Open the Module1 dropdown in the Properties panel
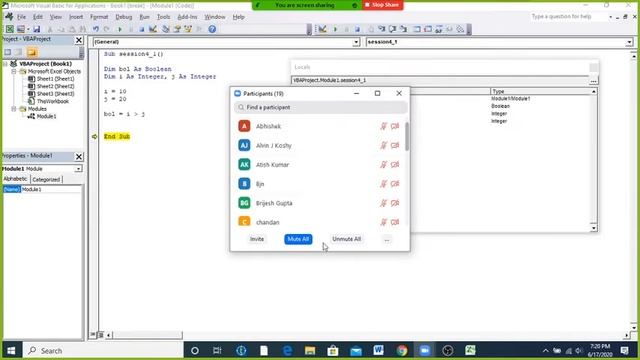 78,169
